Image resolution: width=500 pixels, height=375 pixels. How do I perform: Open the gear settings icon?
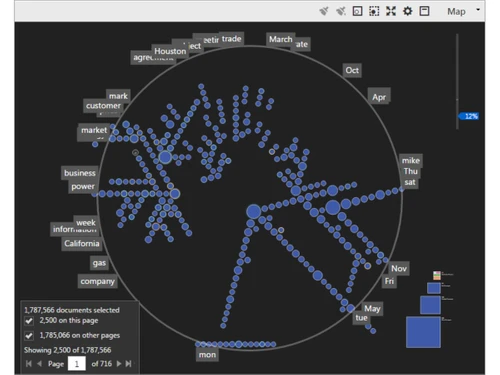[x=407, y=11]
